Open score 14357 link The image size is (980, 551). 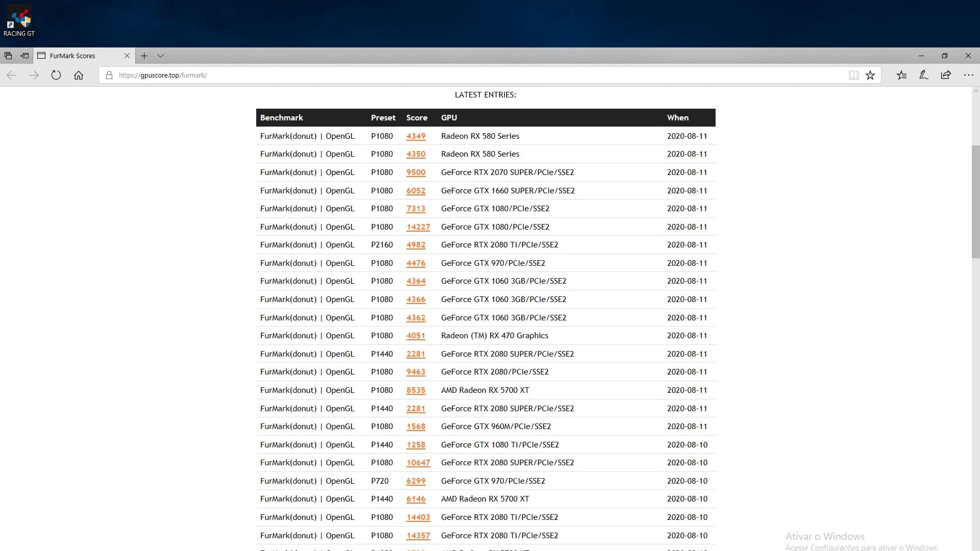(x=418, y=536)
